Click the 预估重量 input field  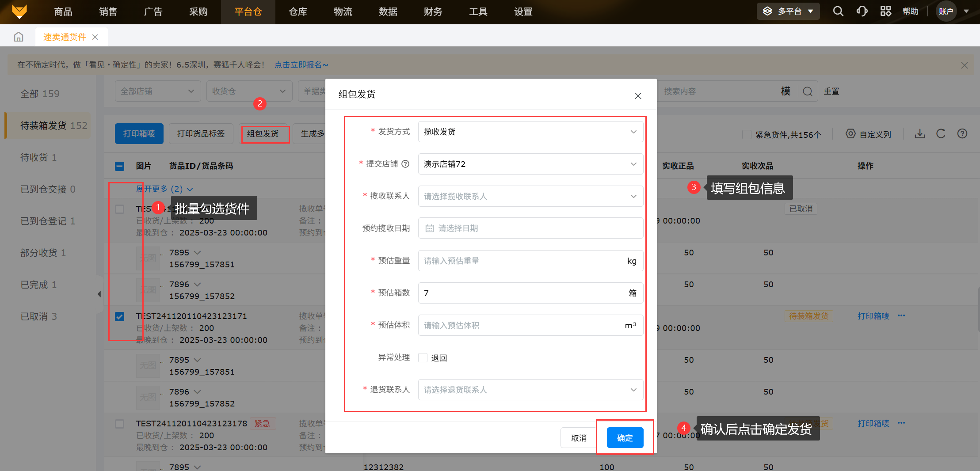[522, 261]
